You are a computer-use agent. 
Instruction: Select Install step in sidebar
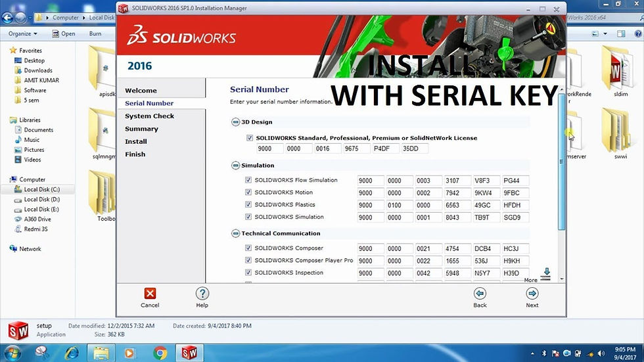(x=136, y=141)
